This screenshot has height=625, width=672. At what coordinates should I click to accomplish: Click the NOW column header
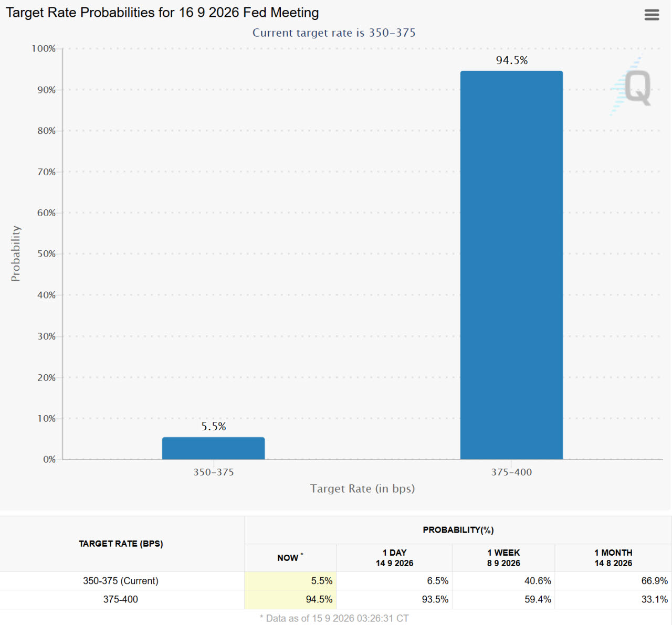click(290, 558)
